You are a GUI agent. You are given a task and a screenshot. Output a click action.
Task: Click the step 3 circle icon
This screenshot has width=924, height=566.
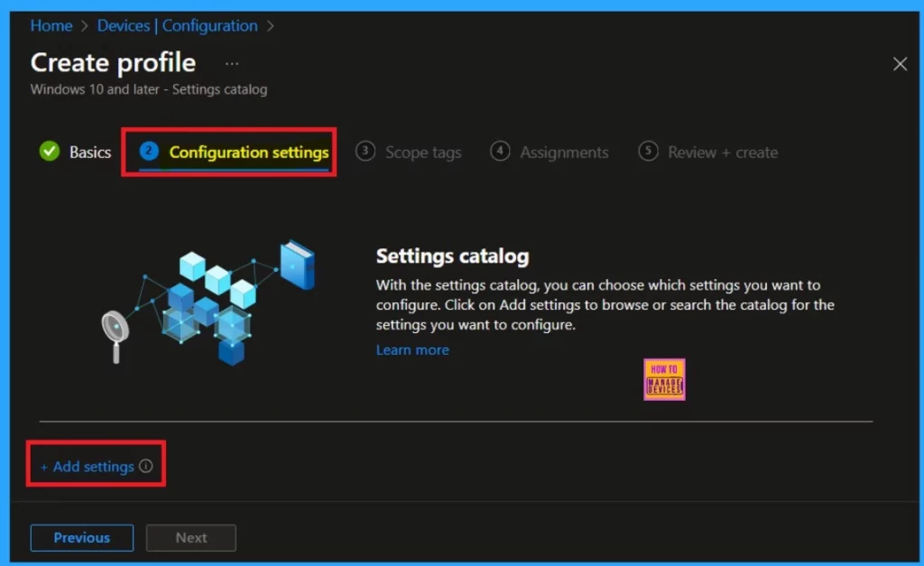pyautogui.click(x=365, y=151)
